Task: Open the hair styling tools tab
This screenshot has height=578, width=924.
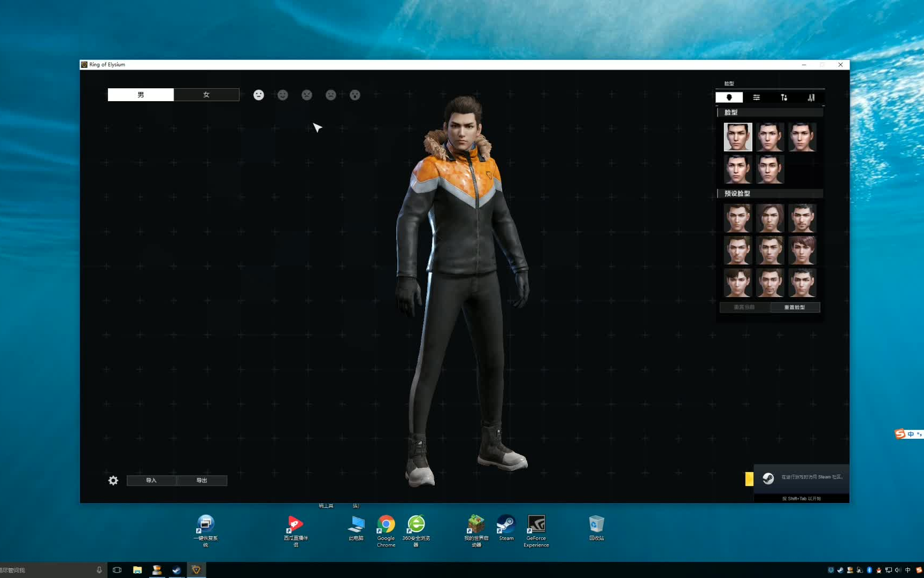Action: [811, 97]
